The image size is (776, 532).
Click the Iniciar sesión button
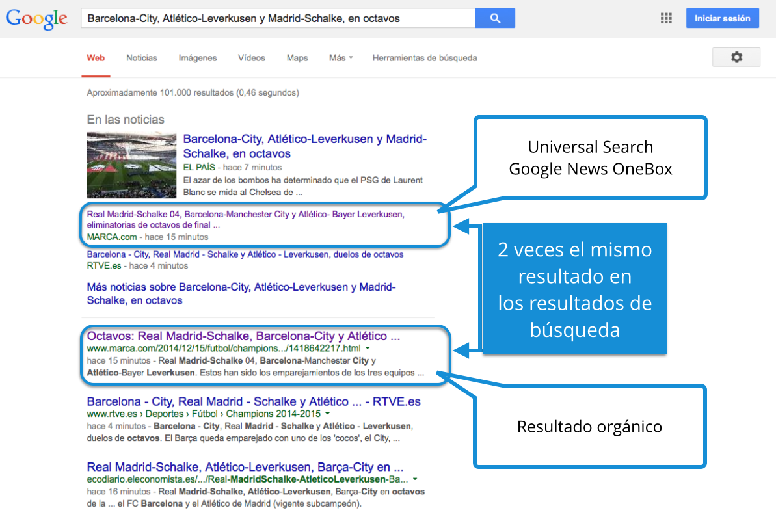point(722,18)
